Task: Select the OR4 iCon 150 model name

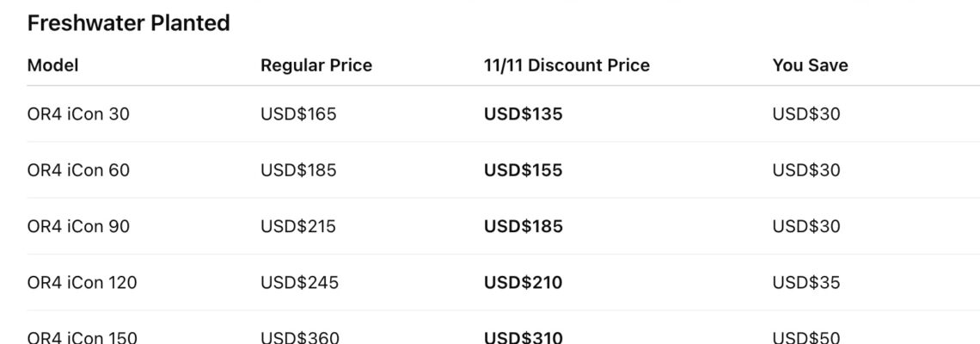Action: pos(82,336)
